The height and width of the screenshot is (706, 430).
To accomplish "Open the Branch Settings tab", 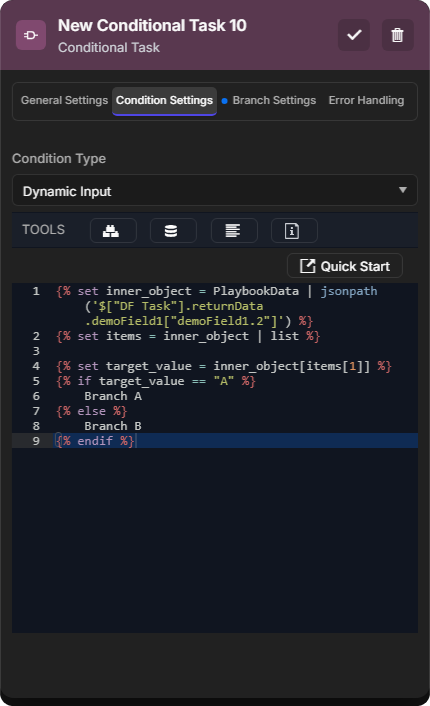I will pyautogui.click(x=274, y=100).
